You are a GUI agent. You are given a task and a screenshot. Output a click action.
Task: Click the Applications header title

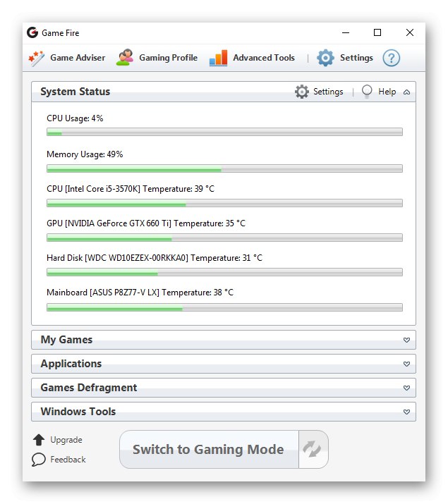[x=71, y=364]
